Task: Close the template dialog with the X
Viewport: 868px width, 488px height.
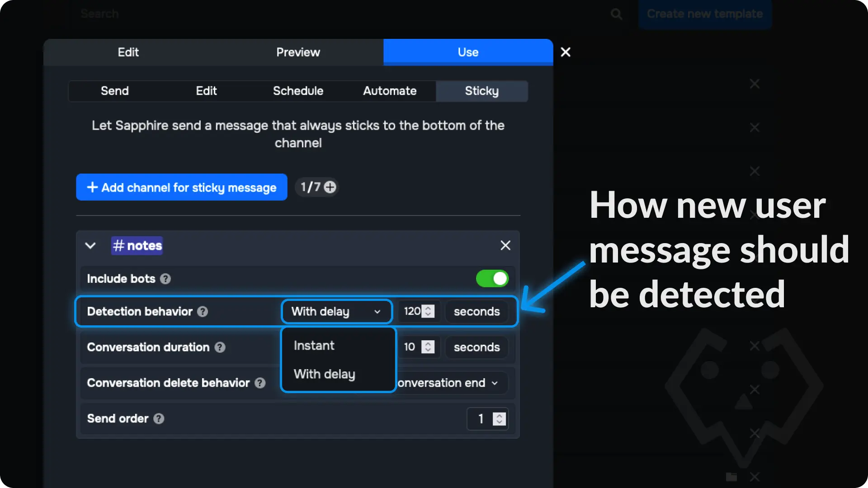Action: pyautogui.click(x=566, y=52)
